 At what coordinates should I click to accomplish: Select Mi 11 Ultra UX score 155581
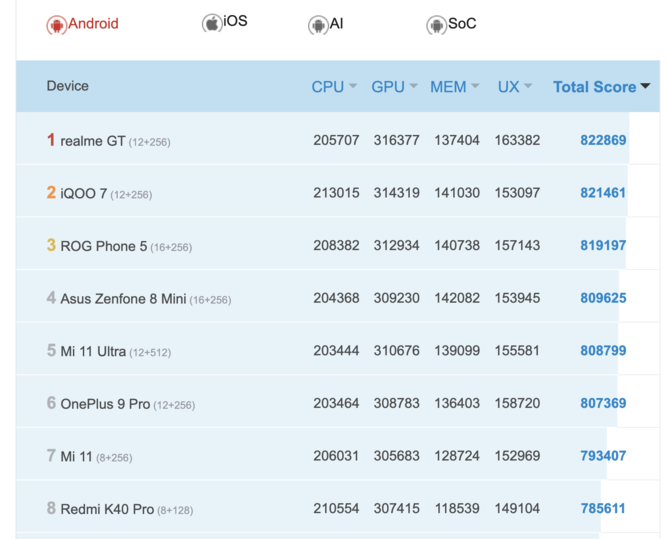[x=517, y=350]
